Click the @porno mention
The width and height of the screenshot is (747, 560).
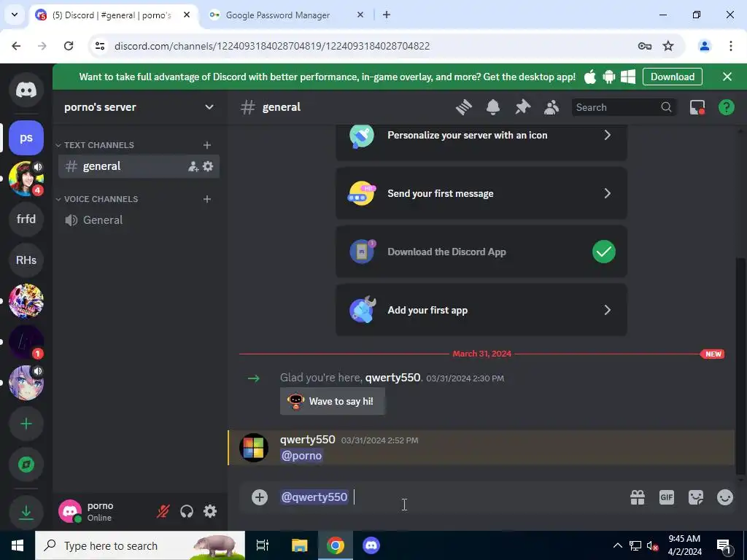coord(301,456)
